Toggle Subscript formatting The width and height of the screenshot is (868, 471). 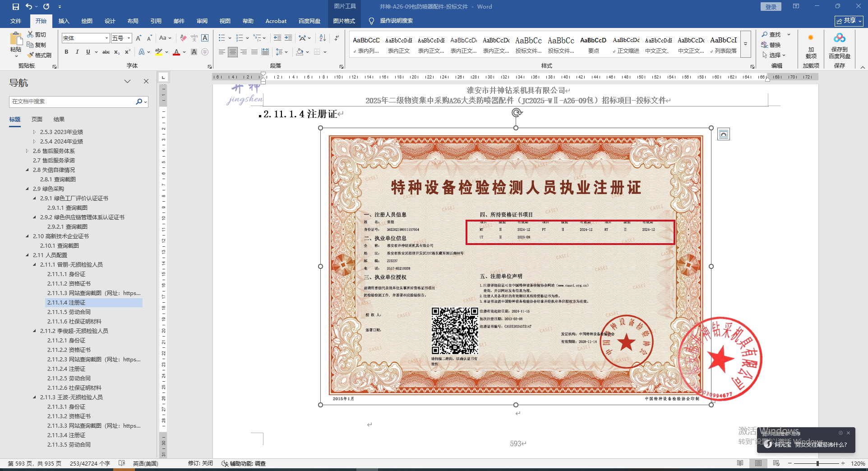117,52
